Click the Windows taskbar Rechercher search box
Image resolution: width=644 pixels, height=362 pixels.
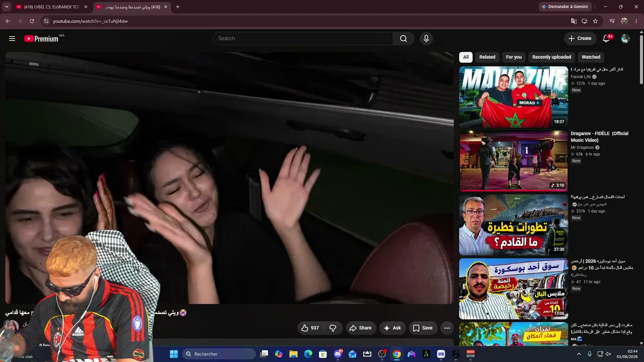click(219, 354)
